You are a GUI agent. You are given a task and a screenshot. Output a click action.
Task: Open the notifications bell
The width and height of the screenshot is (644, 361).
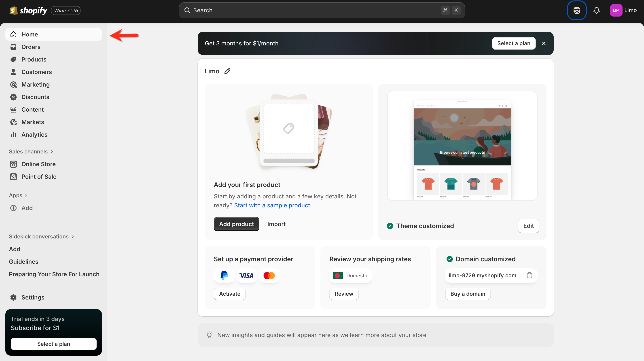(x=597, y=10)
